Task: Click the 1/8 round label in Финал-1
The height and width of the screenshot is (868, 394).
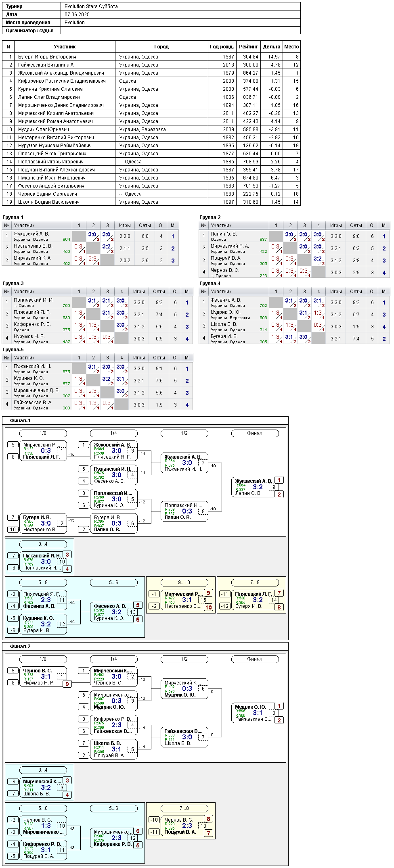Action: (43, 433)
